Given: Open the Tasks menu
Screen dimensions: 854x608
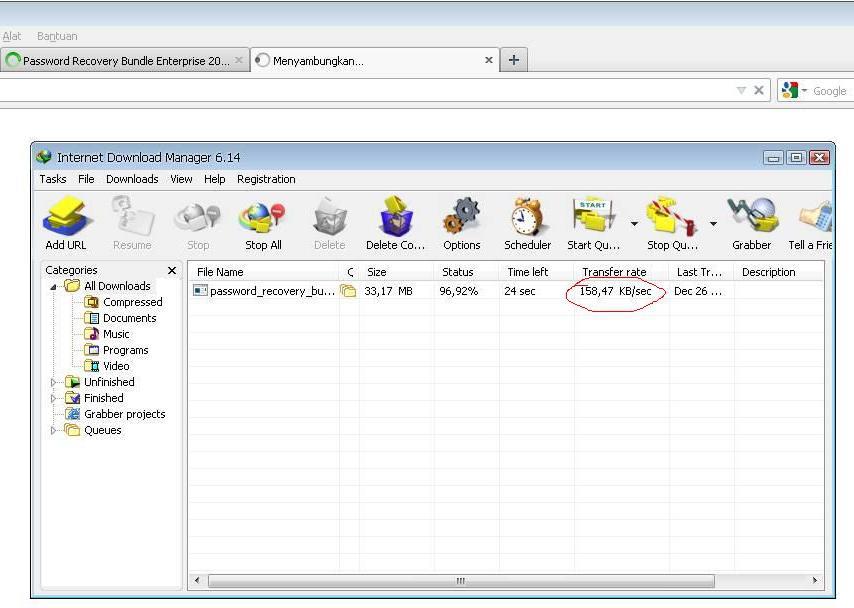Looking at the screenshot, I should (x=53, y=179).
